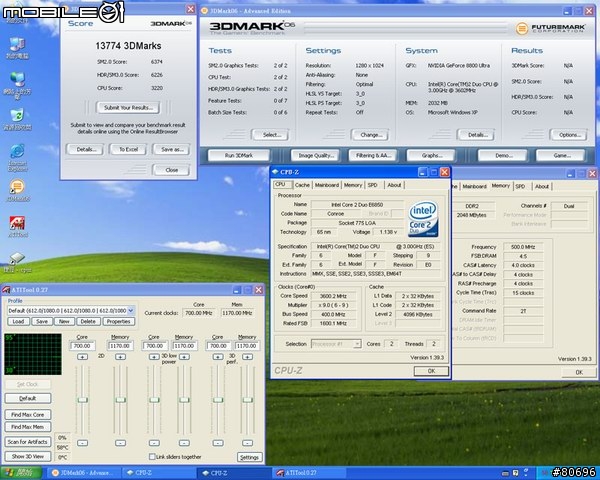600x480 pixels.
Task: Click Details button under System
Action: [x=477, y=135]
